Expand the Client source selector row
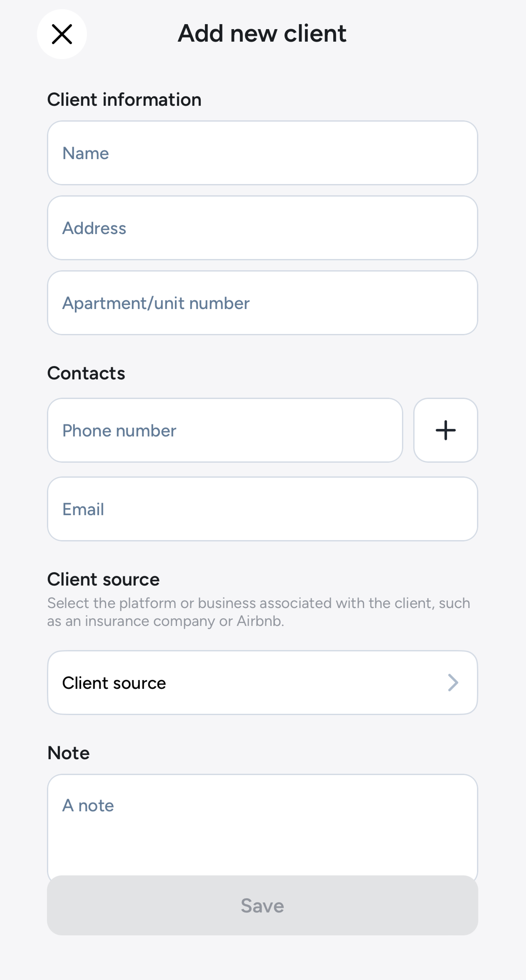This screenshot has width=526, height=980. (263, 683)
